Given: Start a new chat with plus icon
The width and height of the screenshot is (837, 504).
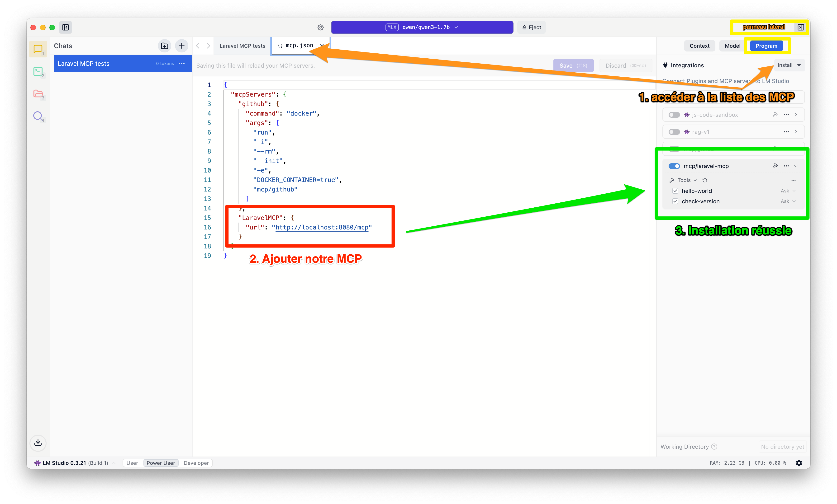Looking at the screenshot, I should click(x=182, y=46).
